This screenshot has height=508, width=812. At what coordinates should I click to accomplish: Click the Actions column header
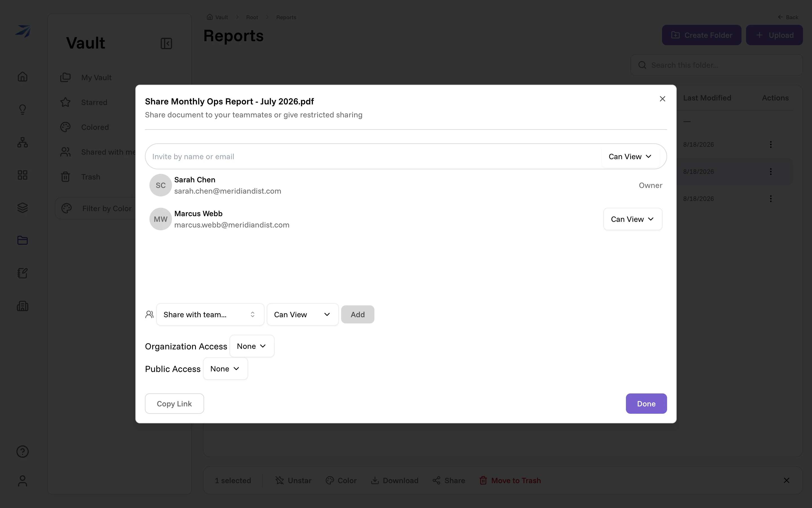coord(775,98)
